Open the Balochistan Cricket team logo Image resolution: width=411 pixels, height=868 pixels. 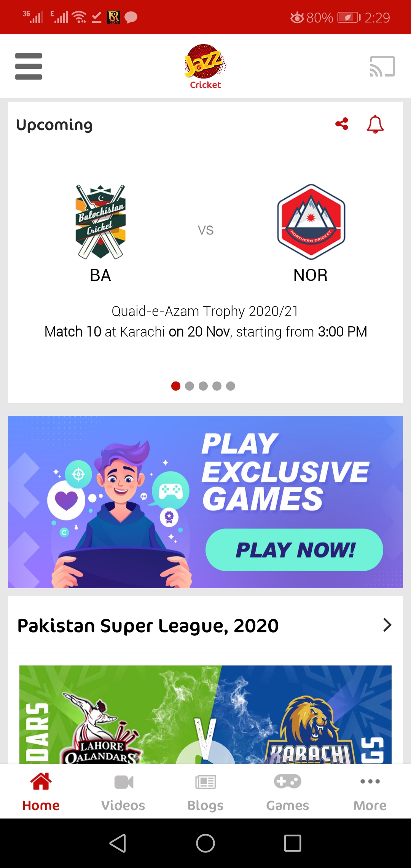[100, 222]
